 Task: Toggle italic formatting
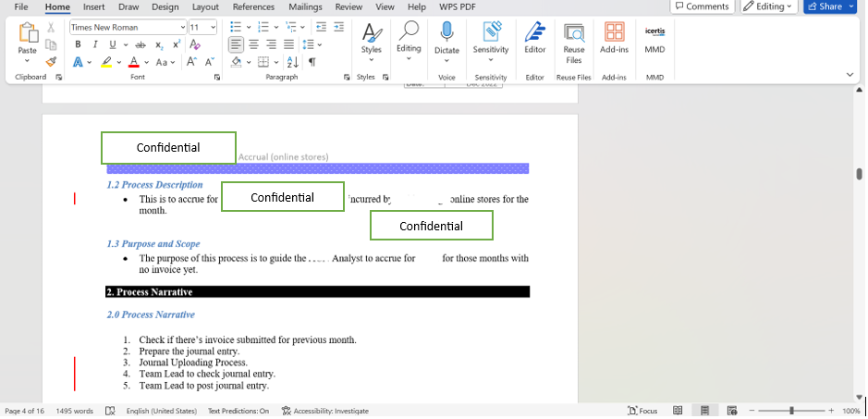(95, 44)
